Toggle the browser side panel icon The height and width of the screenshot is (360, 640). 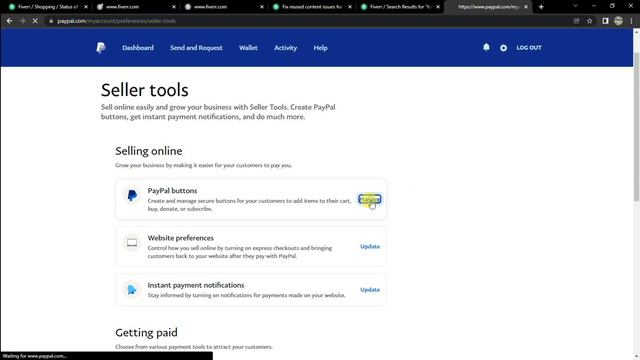pyautogui.click(x=605, y=21)
